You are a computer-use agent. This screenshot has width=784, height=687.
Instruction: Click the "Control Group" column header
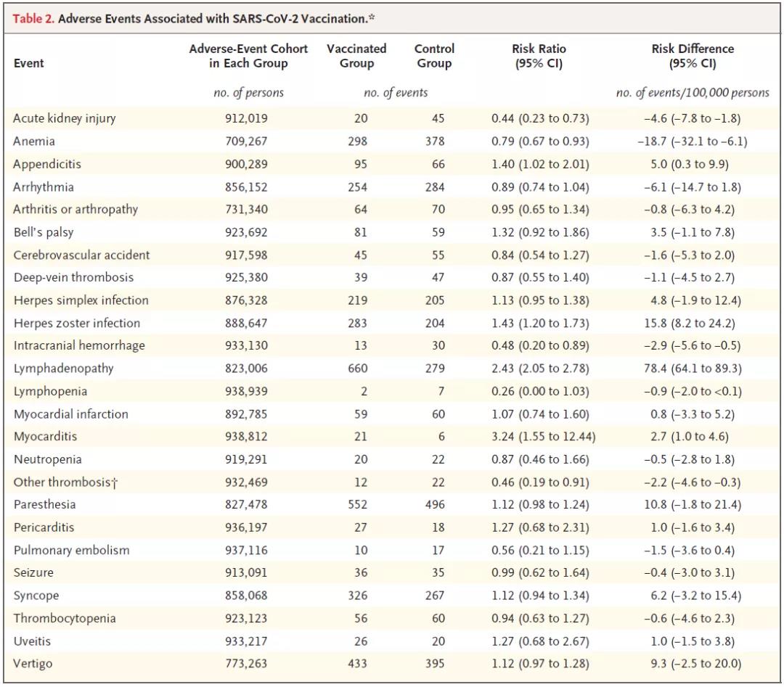coord(434,56)
